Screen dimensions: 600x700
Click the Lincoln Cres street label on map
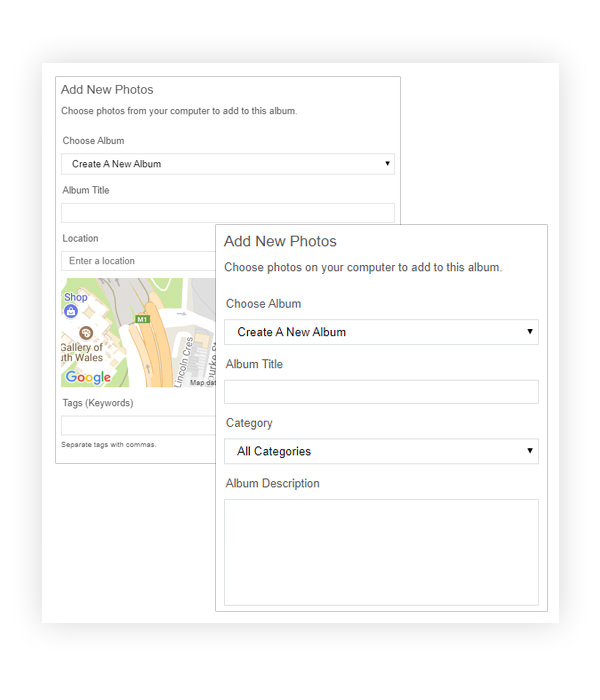coord(183,362)
